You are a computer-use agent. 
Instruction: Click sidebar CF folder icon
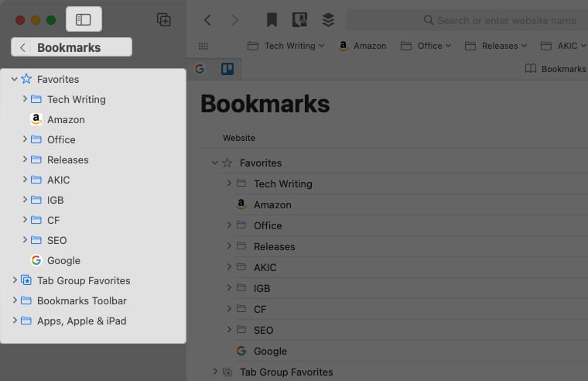point(36,220)
